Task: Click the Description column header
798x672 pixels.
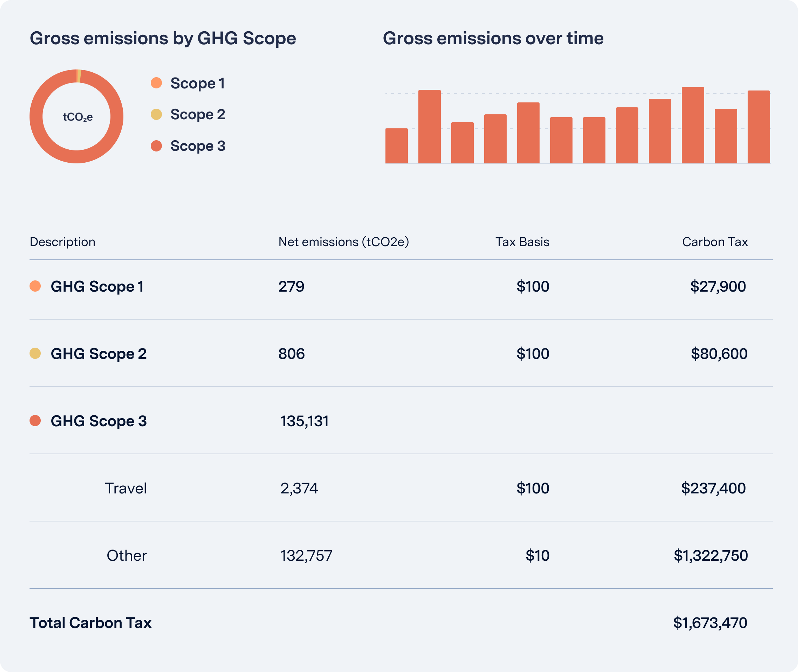Action: (63, 242)
